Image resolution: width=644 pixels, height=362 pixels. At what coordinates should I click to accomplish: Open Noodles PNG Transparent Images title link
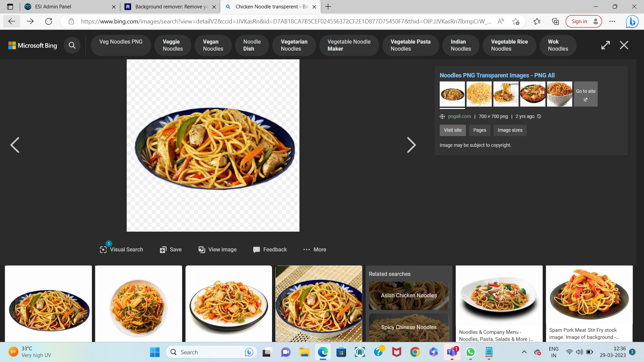click(497, 75)
